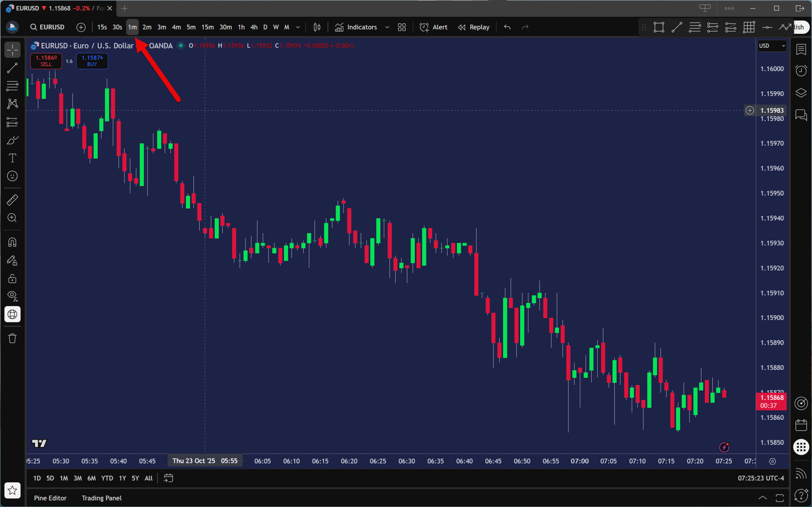Select the Text annotation tool
This screenshot has height=507, width=812.
click(x=12, y=158)
